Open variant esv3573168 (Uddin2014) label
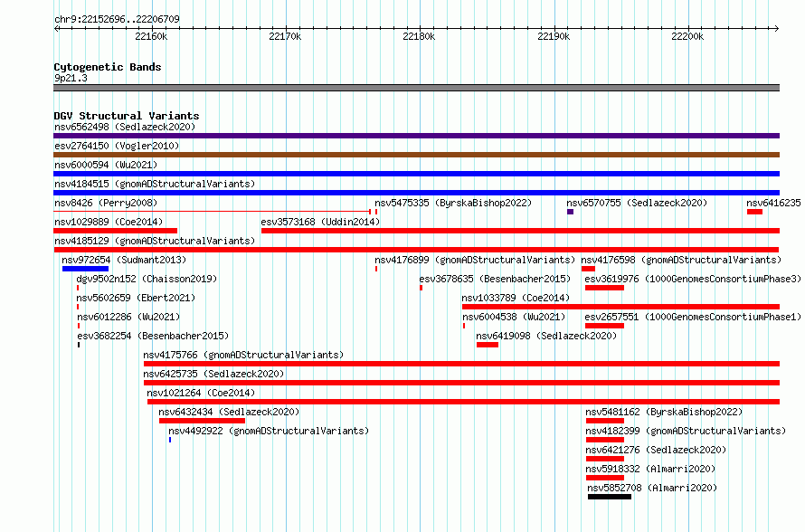Image resolution: width=805 pixels, height=532 pixels. (x=320, y=222)
